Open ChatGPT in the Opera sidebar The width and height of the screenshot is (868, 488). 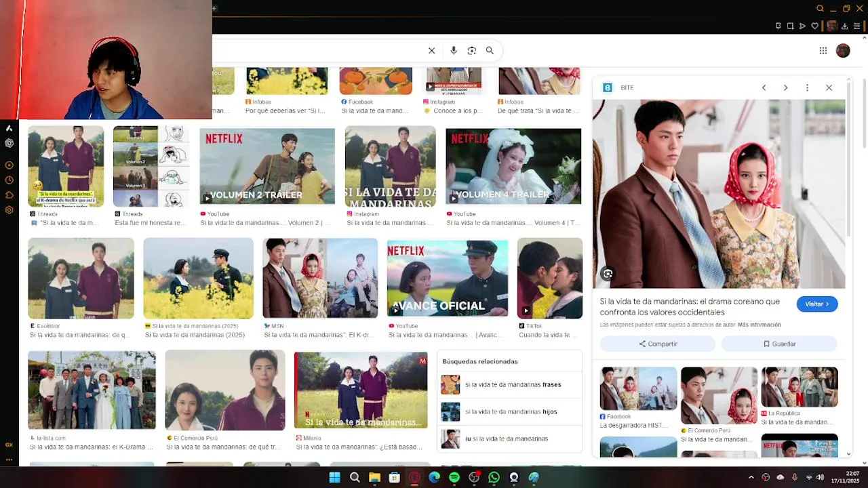[9, 143]
